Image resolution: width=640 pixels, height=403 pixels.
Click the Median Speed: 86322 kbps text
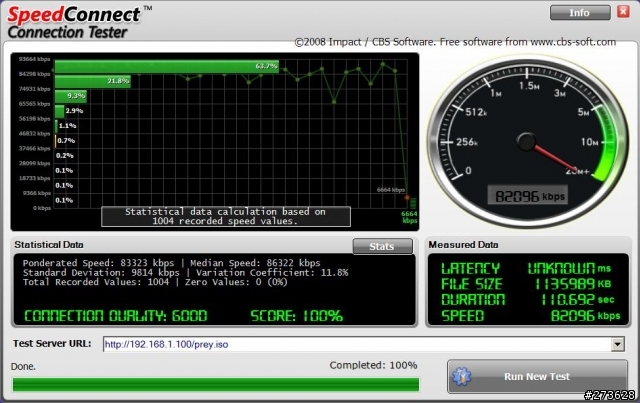[x=255, y=263]
